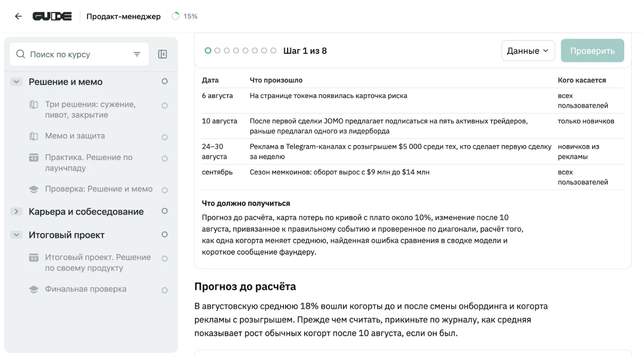This screenshot has width=644, height=357.
Task: Open the course search filter icon
Action: point(137,54)
